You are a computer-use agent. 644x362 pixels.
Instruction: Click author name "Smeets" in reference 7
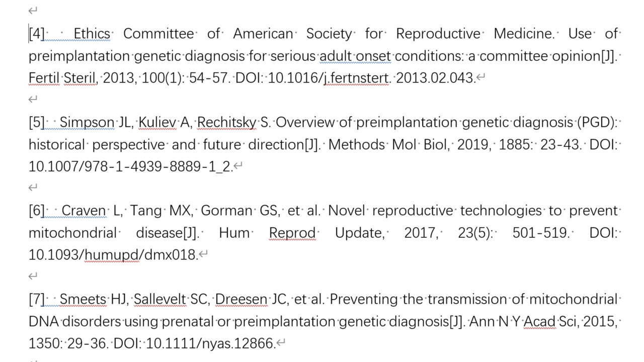pos(83,299)
